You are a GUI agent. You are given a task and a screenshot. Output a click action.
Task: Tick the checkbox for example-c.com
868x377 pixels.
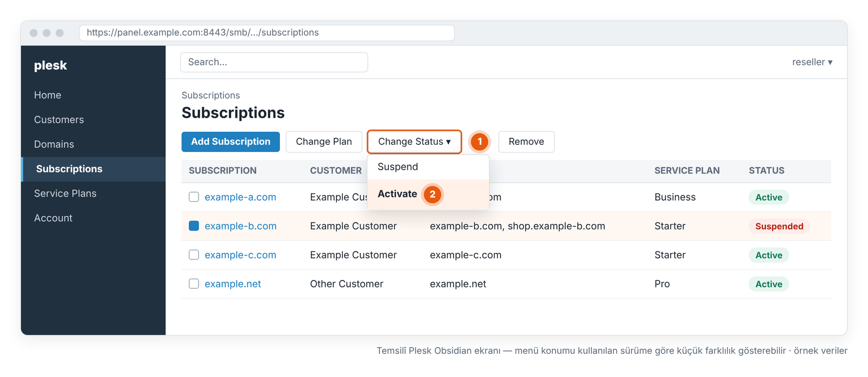click(x=194, y=255)
